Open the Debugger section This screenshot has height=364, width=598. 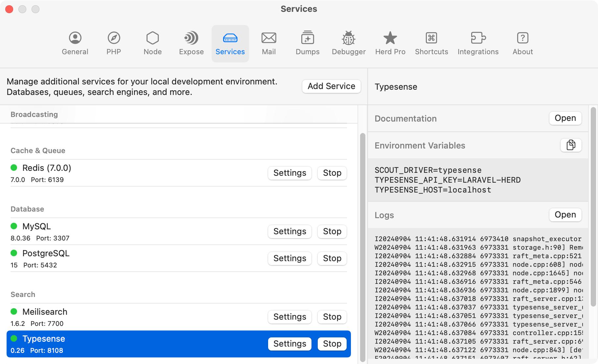[348, 43]
